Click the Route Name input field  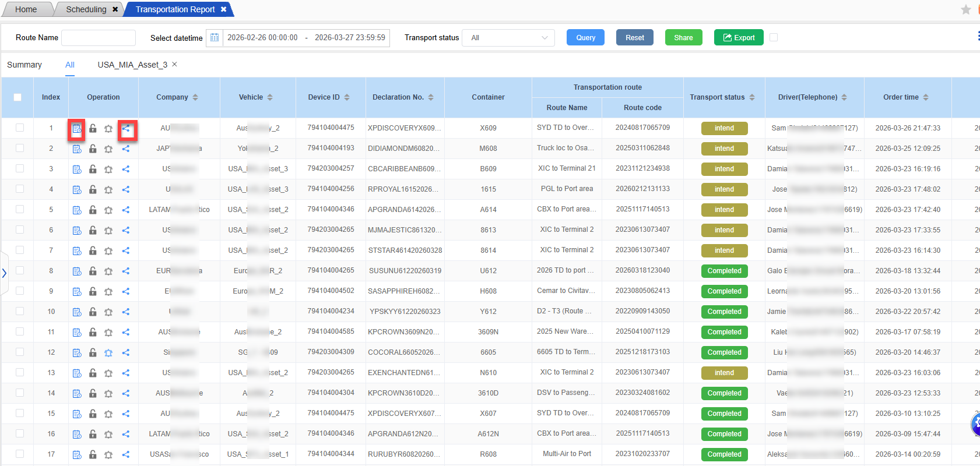[x=99, y=38]
